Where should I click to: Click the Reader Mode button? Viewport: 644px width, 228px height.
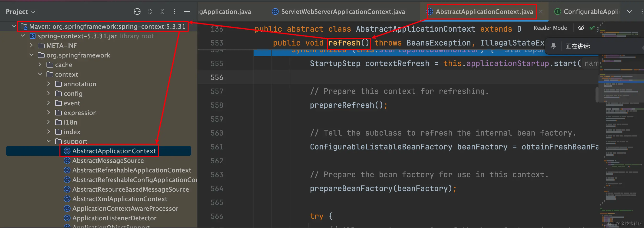pos(550,28)
